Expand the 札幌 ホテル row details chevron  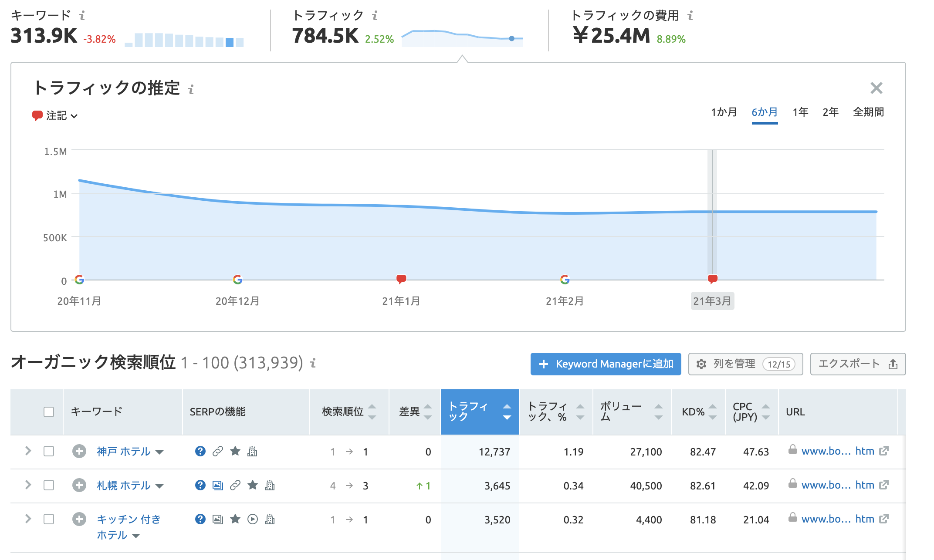pyautogui.click(x=28, y=485)
